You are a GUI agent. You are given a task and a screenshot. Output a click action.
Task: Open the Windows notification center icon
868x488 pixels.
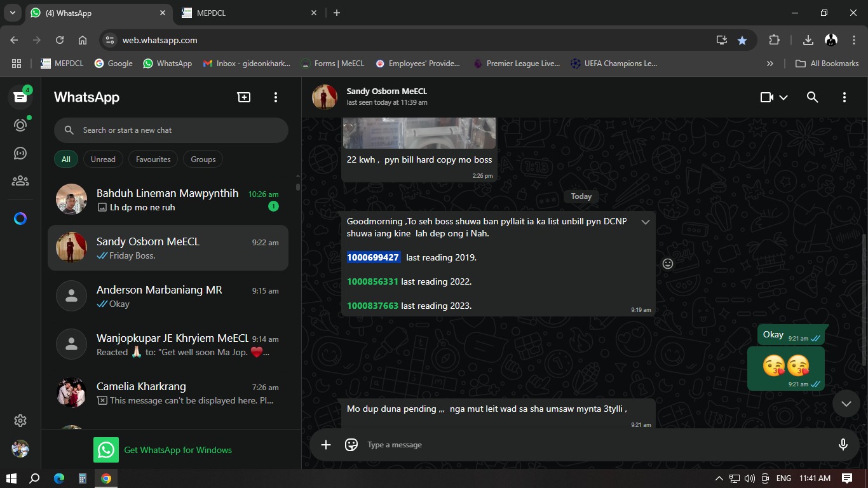click(847, 478)
